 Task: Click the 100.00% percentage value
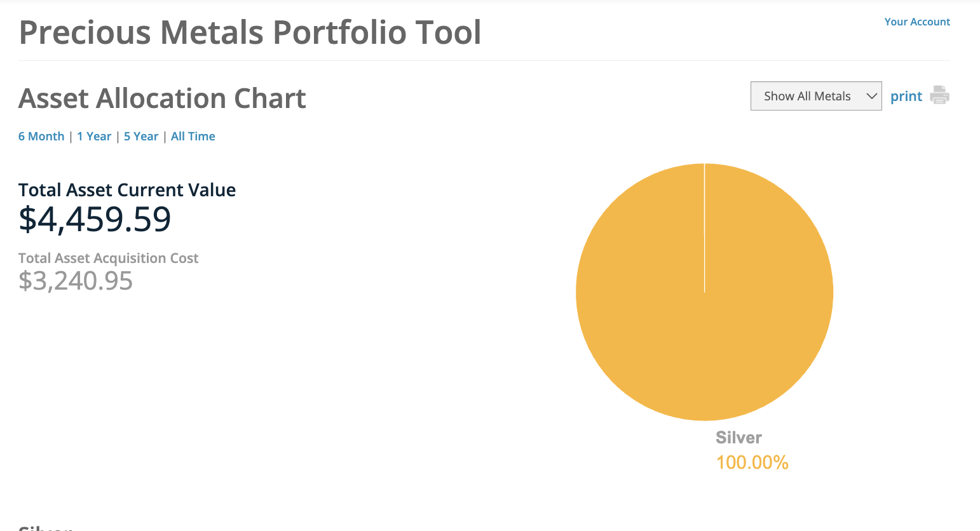(752, 462)
